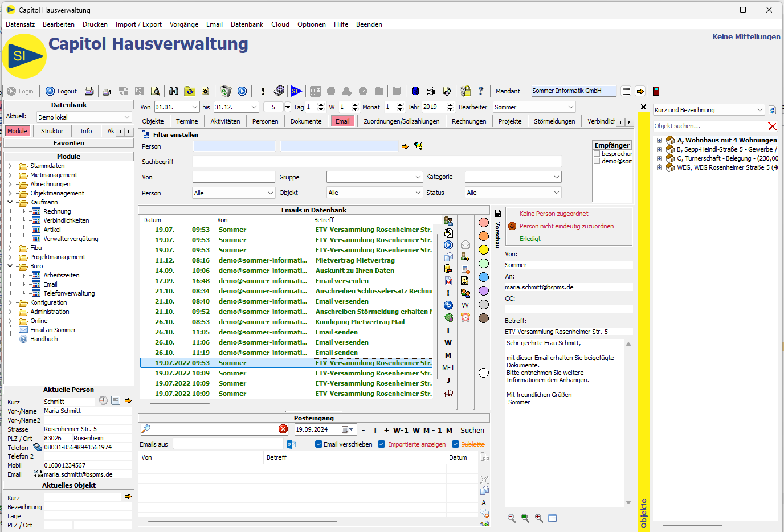Open the Vorgänge menu
This screenshot has width=784, height=532.
(x=183, y=24)
